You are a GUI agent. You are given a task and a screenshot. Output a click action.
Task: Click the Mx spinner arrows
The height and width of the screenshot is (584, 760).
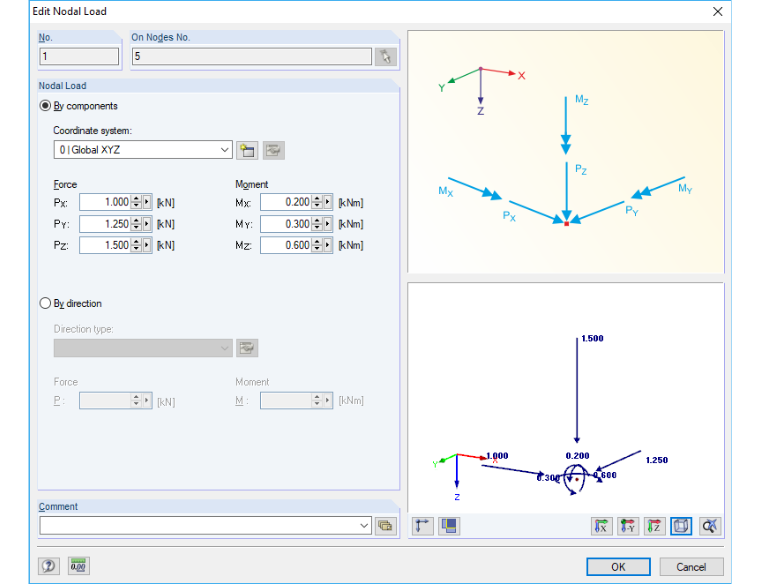pyautogui.click(x=317, y=202)
